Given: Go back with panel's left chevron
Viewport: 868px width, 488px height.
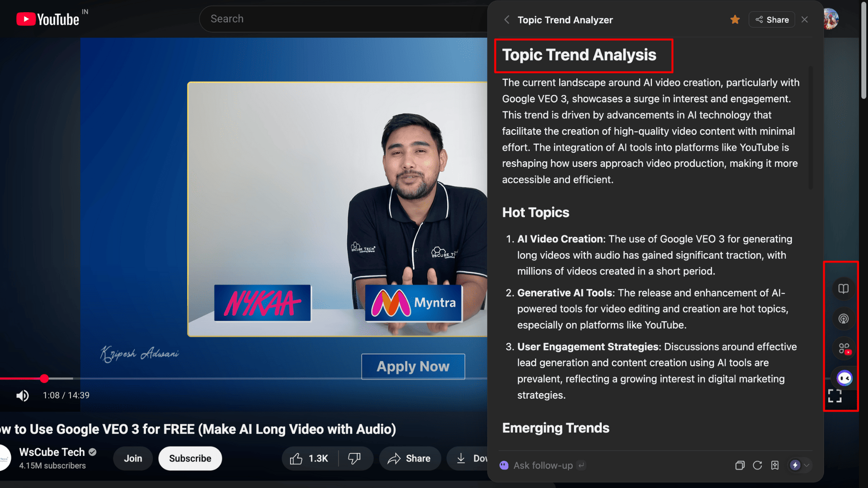Looking at the screenshot, I should click(507, 20).
